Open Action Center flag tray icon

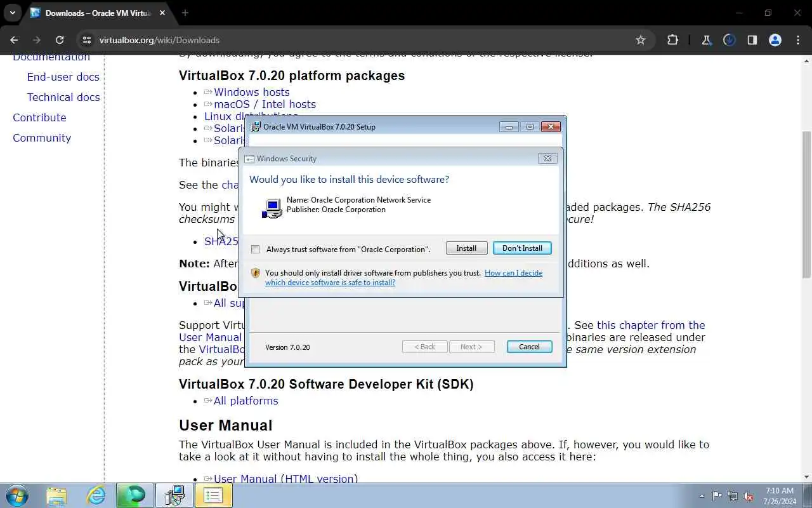pyautogui.click(x=717, y=496)
